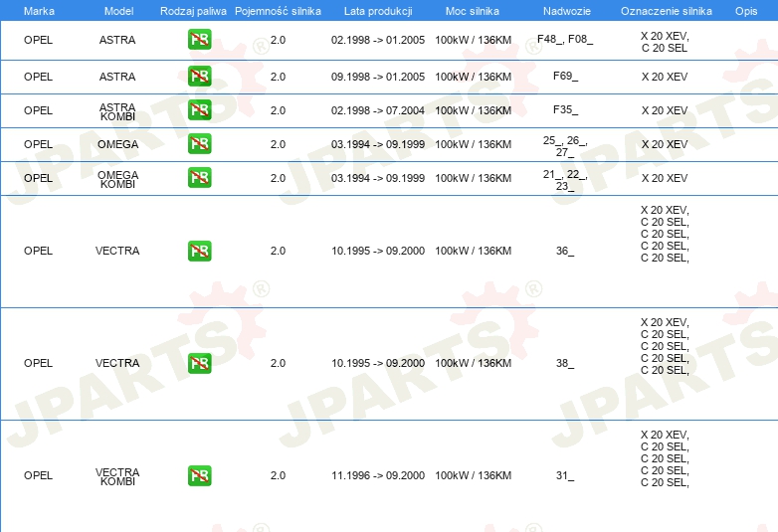The height and width of the screenshot is (532, 778).
Task: Select the body code 'F69_'
Action: tap(565, 76)
